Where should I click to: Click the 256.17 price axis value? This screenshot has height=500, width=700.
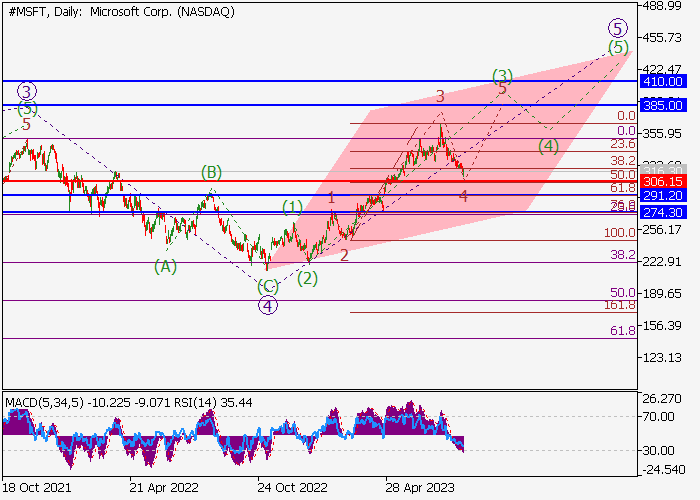[662, 230]
